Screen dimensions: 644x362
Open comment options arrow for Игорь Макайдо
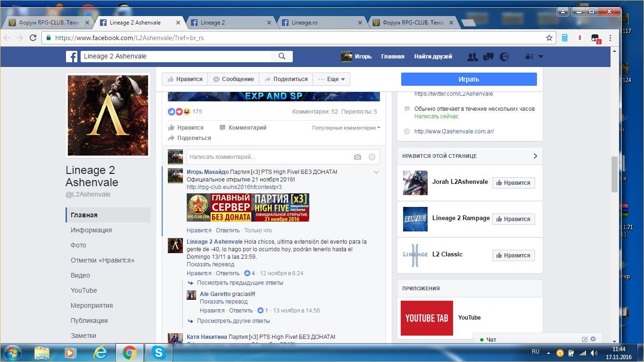376,173
